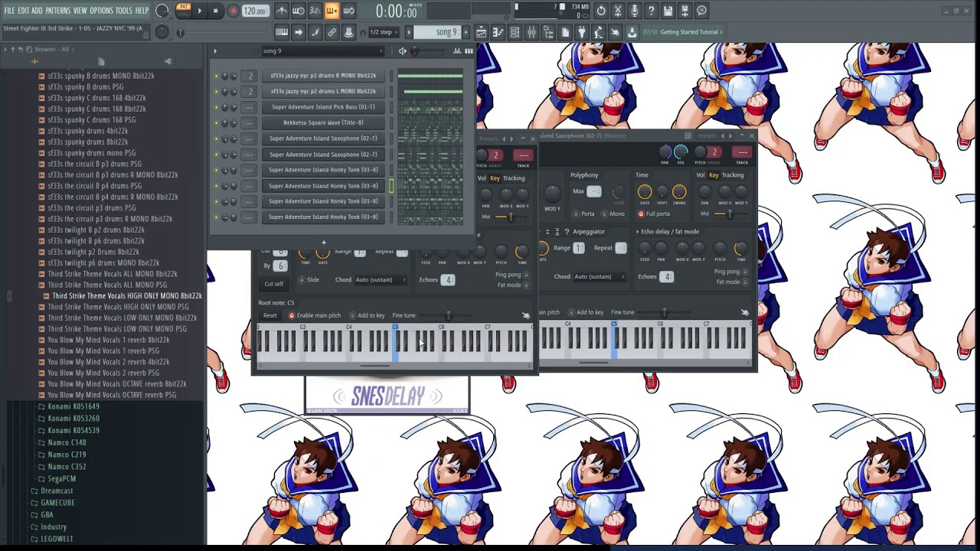The image size is (980, 551).
Task: Adjust Fine tune slider in right window
Action: pyautogui.click(x=664, y=312)
